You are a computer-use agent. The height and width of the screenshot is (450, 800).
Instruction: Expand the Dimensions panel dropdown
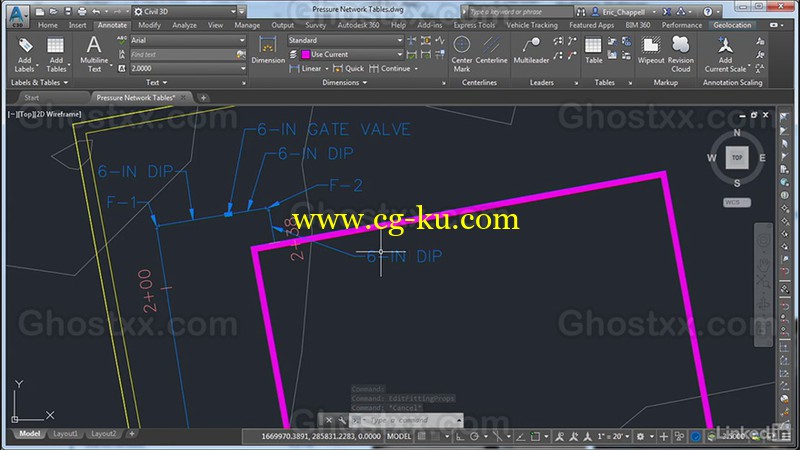pyautogui.click(x=345, y=82)
